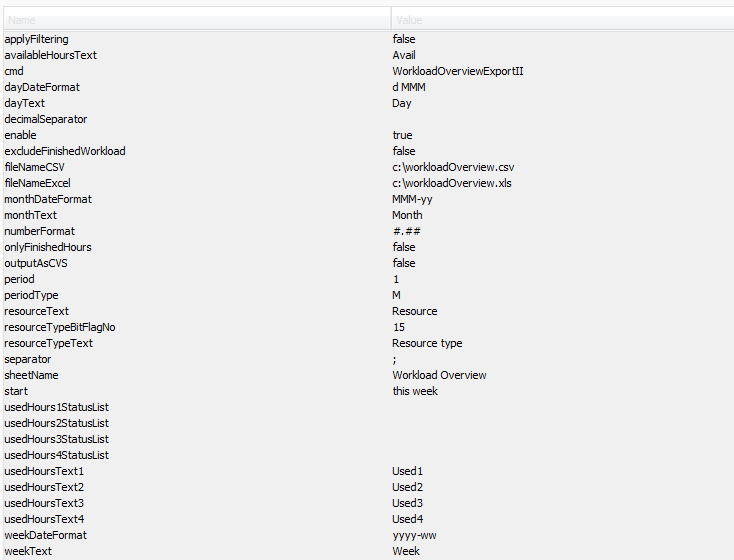Click the resourceTypeBitFlagNo value 15

(x=399, y=327)
